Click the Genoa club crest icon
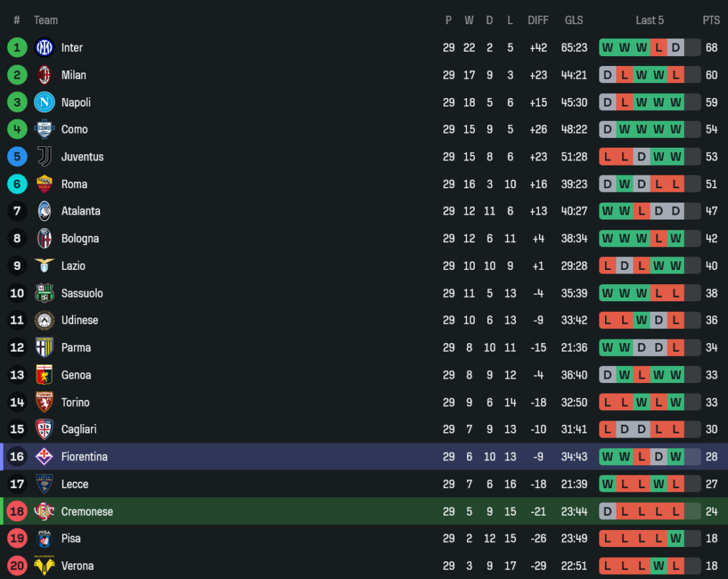728x579 pixels. tap(44, 375)
